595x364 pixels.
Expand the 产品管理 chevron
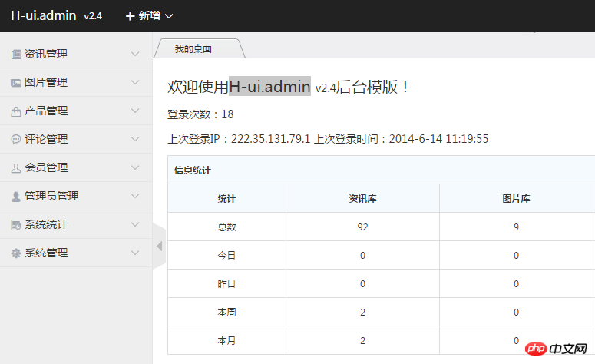click(x=135, y=111)
